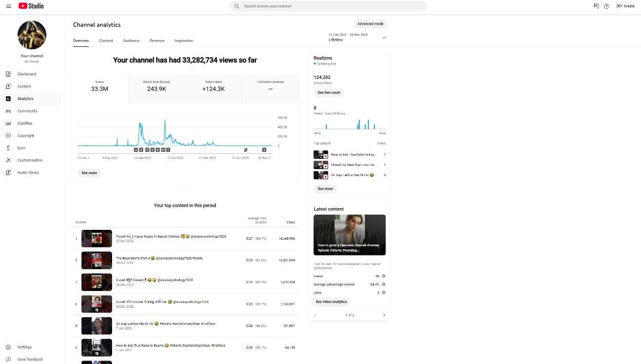Switch to the Inspiration tab

pos(184,40)
